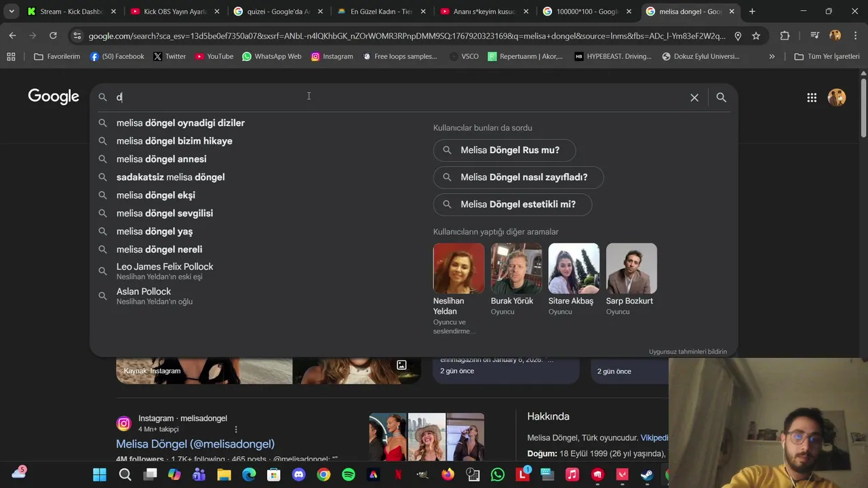Viewport: 868px width, 488px height.
Task: Open File Explorer from taskbar
Action: pyautogui.click(x=224, y=474)
